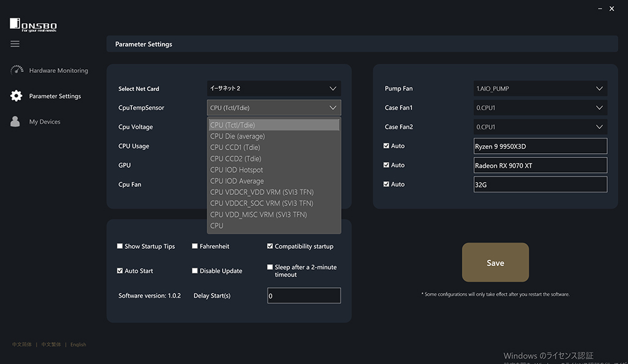Click the GPU label
The width and height of the screenshot is (628, 364).
coord(124,165)
